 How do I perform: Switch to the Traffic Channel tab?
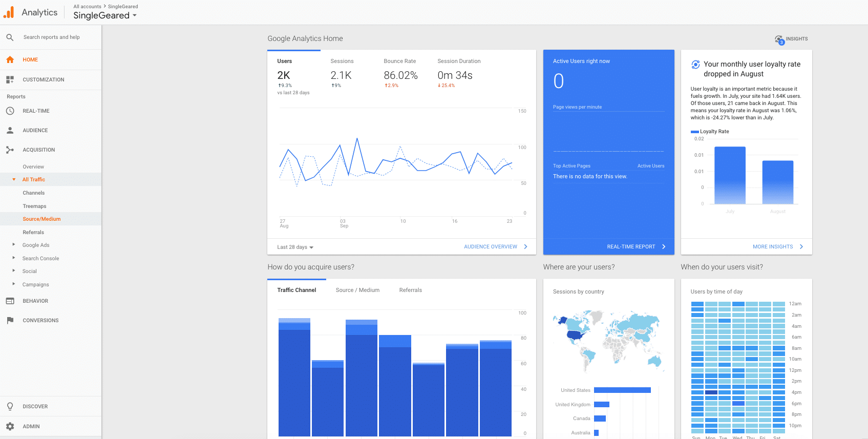tap(297, 290)
